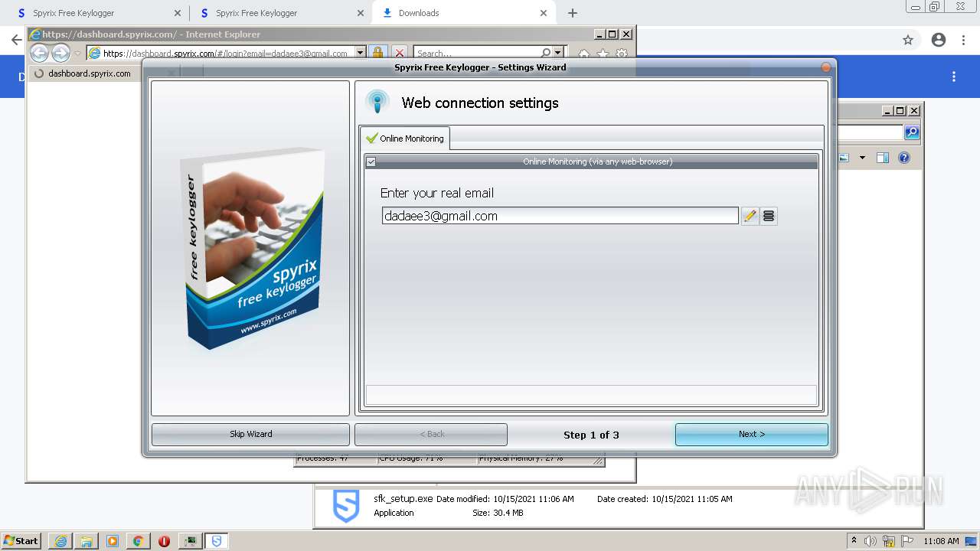Open a new Chrome tab
This screenshot has height=551, width=980.
coord(572,13)
